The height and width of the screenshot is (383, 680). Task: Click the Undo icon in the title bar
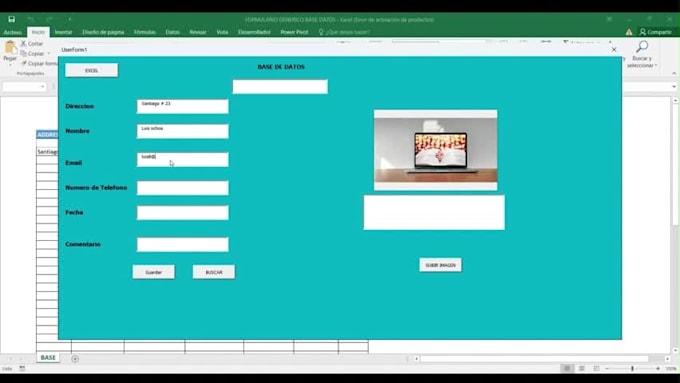30,19
